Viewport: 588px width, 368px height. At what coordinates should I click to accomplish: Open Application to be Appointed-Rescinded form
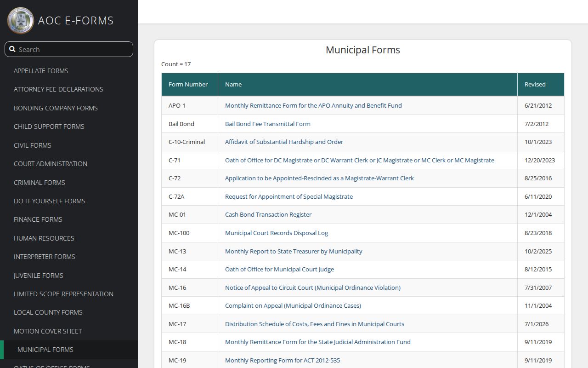[x=319, y=178]
